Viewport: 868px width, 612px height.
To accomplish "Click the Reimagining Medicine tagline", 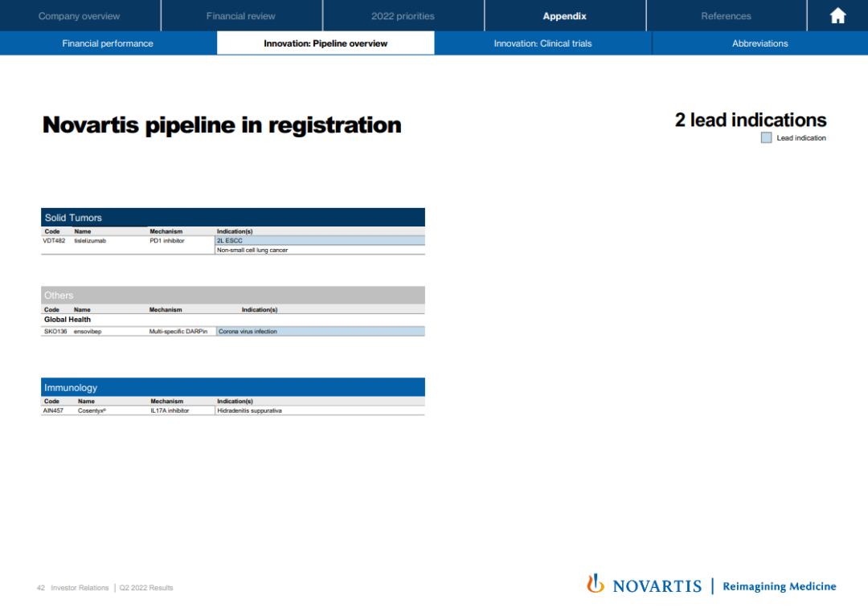I will click(780, 586).
